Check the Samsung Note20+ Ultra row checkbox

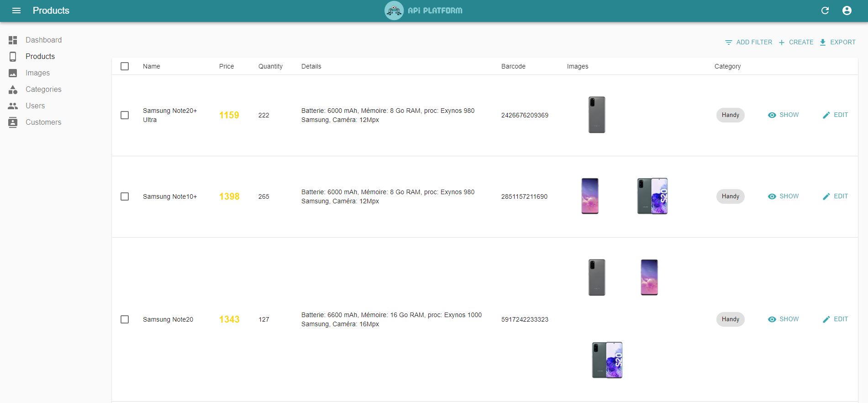pos(125,115)
